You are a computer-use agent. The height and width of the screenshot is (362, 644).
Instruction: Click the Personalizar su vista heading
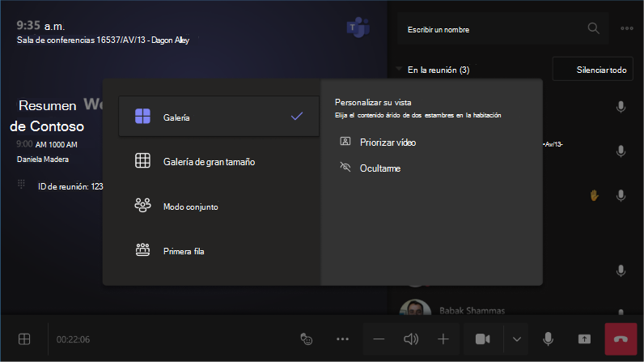[373, 102]
